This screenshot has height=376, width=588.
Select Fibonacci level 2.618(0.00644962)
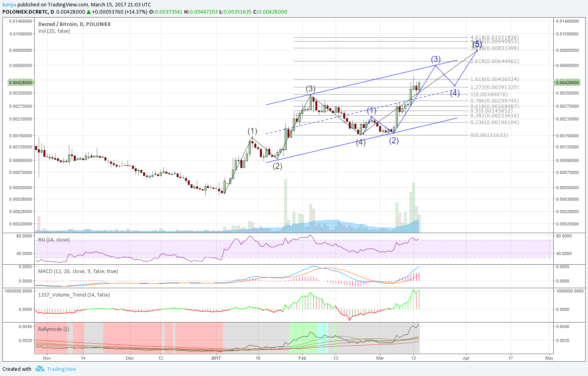pyautogui.click(x=495, y=61)
